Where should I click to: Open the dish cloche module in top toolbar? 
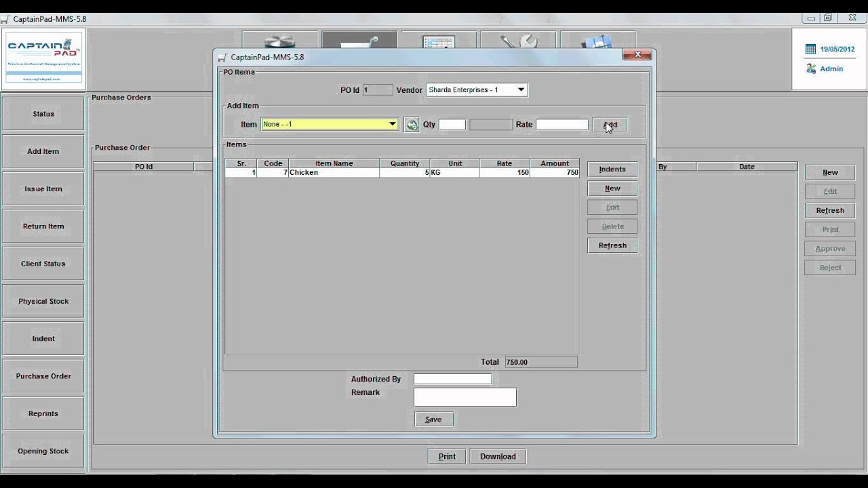pyautogui.click(x=279, y=40)
